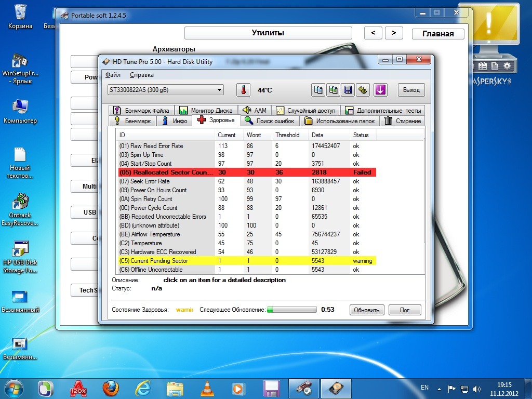532x399 pixels.
Task: Open the Recycle Bin desktop icon
Action: pyautogui.click(x=20, y=16)
